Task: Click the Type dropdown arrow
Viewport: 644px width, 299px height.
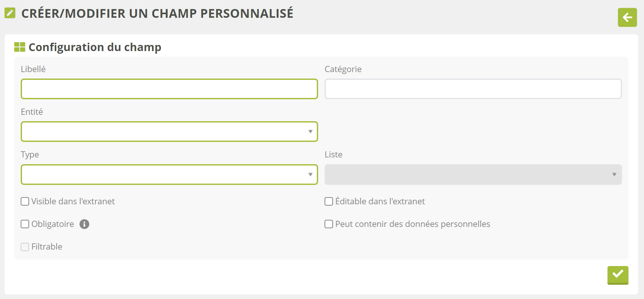Action: click(310, 175)
